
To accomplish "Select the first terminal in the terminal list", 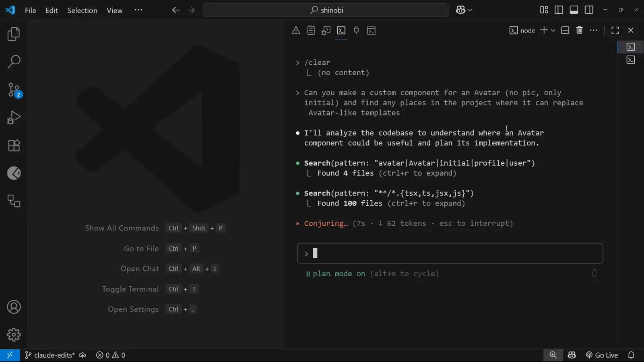I will pos(631,47).
